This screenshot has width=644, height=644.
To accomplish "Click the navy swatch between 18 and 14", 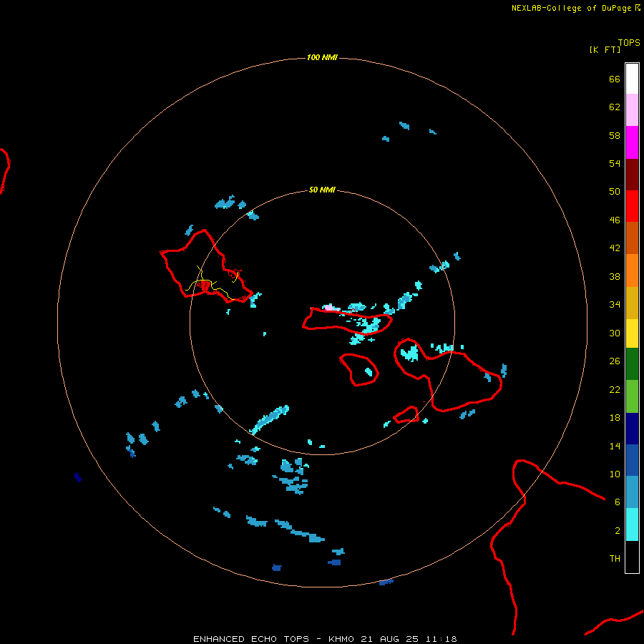I will [632, 429].
